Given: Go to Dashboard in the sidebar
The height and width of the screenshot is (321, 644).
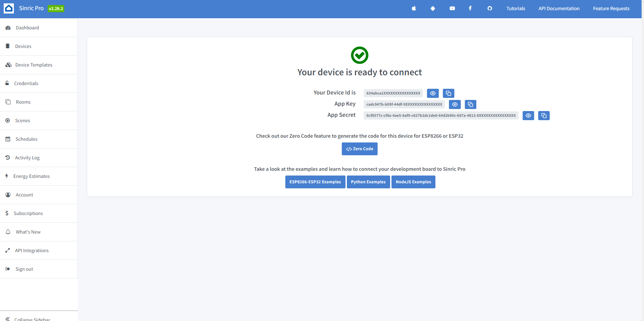Looking at the screenshot, I should 39,28.
